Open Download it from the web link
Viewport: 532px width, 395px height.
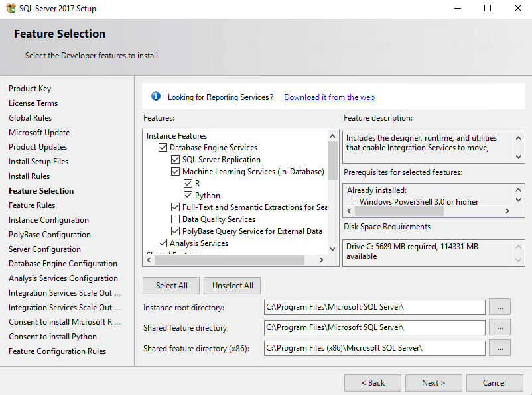click(x=329, y=97)
